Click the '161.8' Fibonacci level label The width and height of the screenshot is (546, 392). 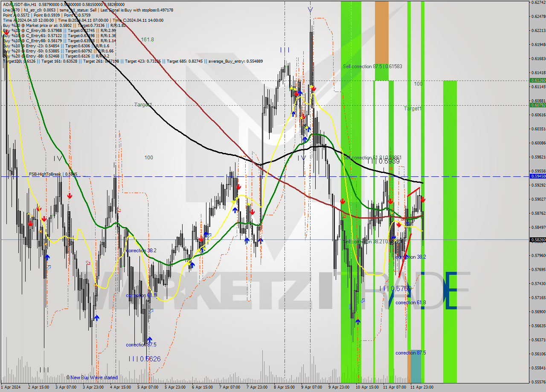click(148, 40)
